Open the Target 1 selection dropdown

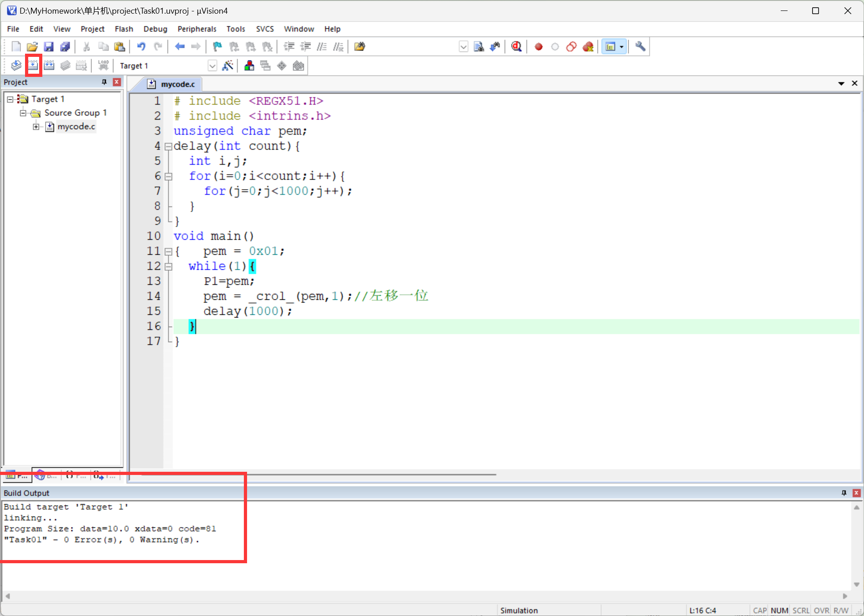pyautogui.click(x=212, y=66)
